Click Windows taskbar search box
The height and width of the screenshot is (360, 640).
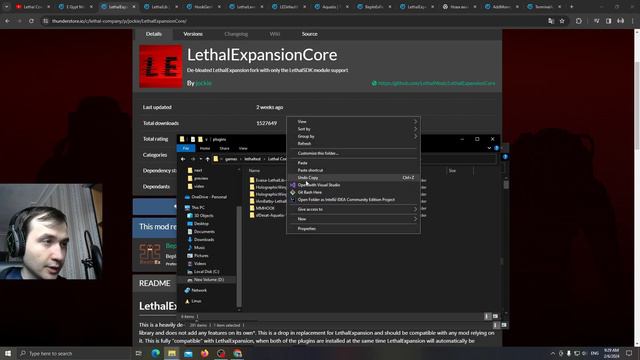click(74, 353)
